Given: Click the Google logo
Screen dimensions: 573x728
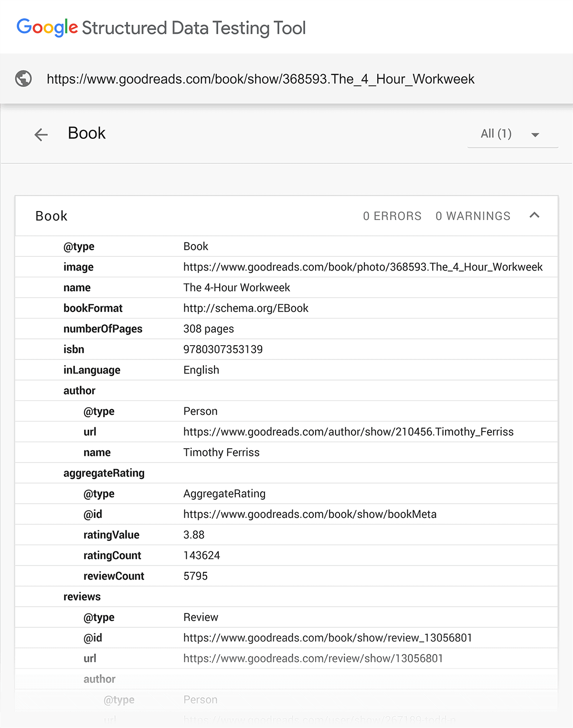Looking at the screenshot, I should (47, 28).
